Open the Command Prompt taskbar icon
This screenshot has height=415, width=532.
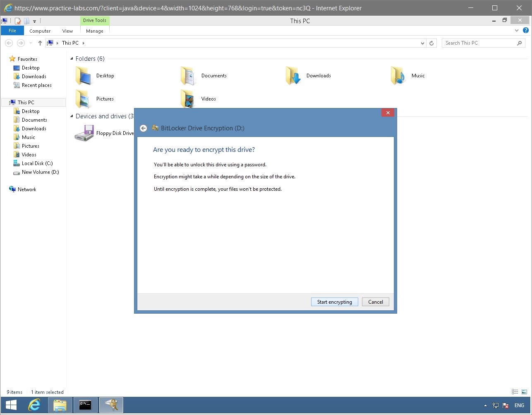(x=86, y=405)
